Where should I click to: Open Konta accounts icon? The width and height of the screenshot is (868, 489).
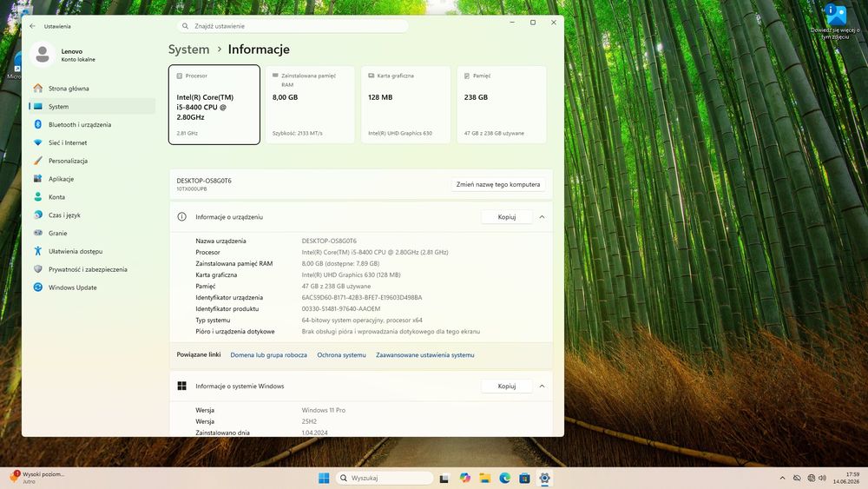click(x=37, y=196)
